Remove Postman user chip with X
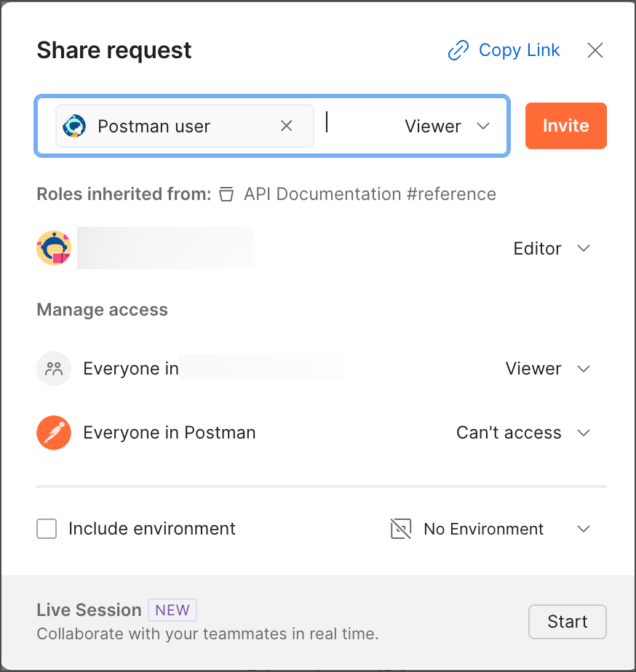This screenshot has width=636, height=672. [x=287, y=126]
